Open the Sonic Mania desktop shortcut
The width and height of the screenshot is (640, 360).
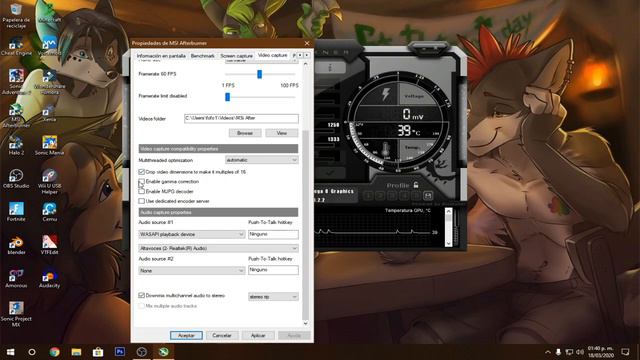[x=49, y=146]
